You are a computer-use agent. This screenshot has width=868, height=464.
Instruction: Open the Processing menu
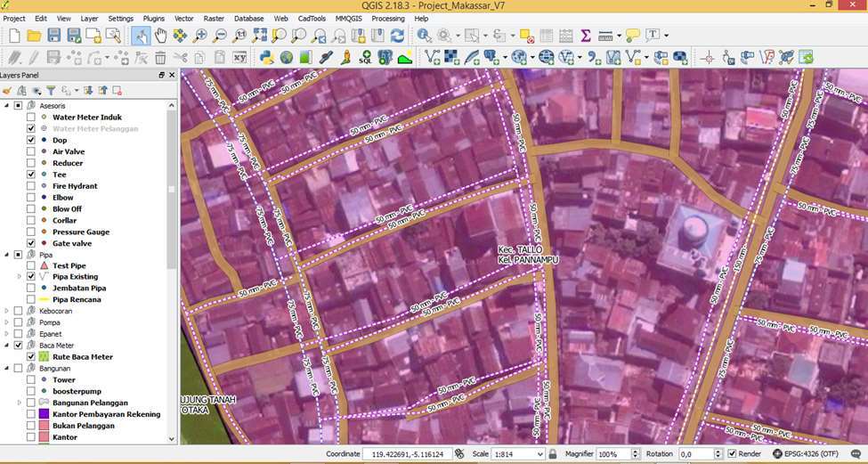[387, 19]
